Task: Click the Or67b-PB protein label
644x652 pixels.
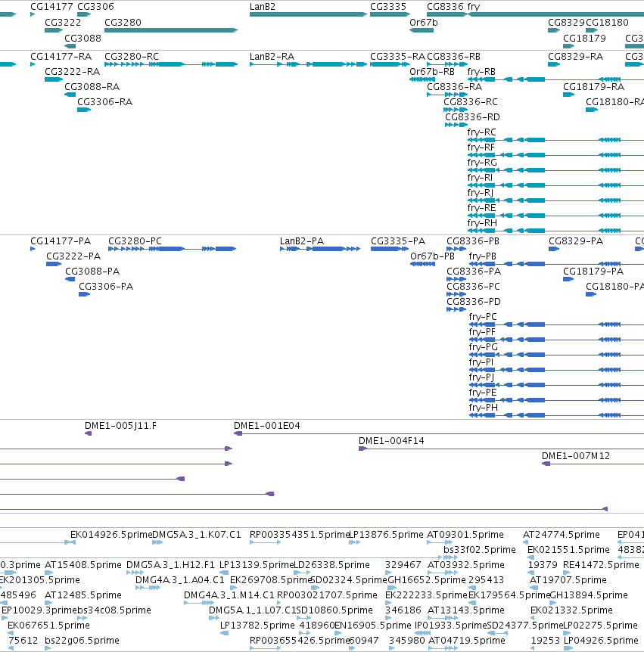Action: (x=432, y=256)
